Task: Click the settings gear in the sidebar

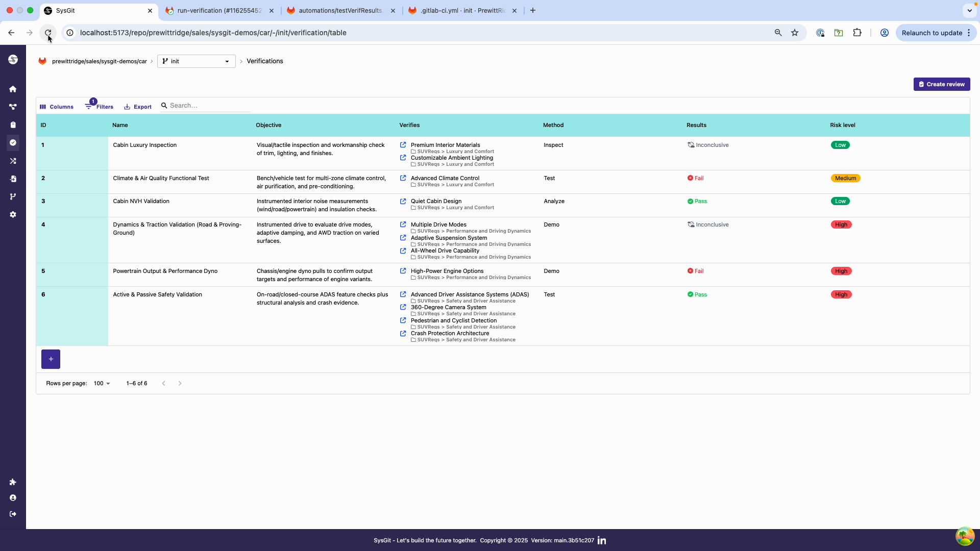Action: (x=13, y=214)
